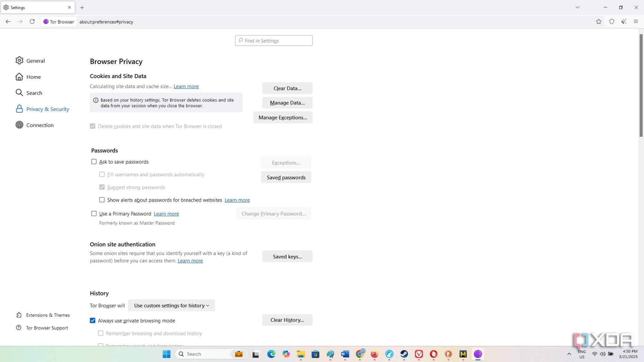Open Learn more about site data
Screen dimensions: 644x362
point(186,86)
